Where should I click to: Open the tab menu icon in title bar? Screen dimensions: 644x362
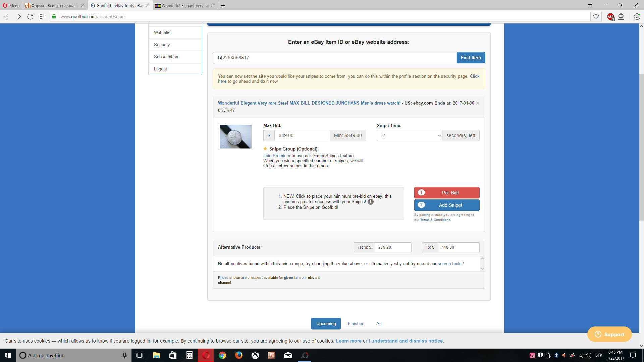[590, 5]
